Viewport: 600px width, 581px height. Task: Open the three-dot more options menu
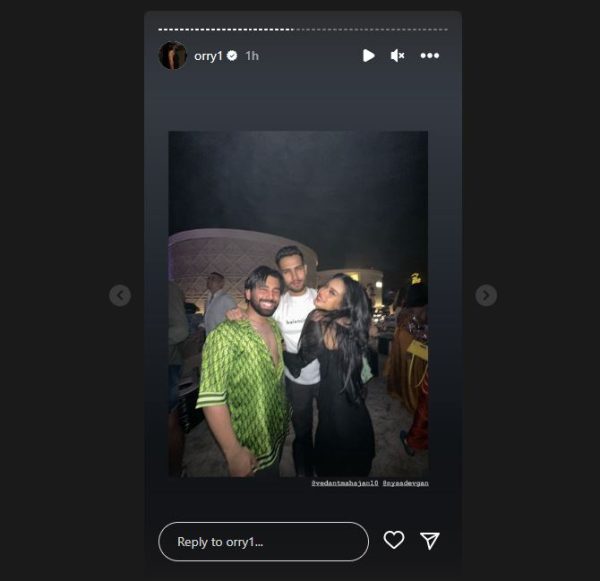(430, 56)
